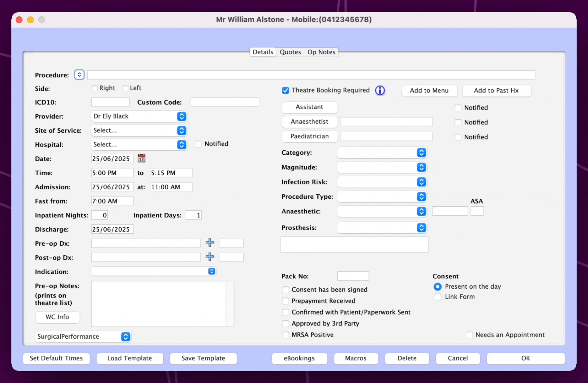The width and height of the screenshot is (588, 383).
Task: Open the Anaesthetic dropdown
Action: point(382,211)
